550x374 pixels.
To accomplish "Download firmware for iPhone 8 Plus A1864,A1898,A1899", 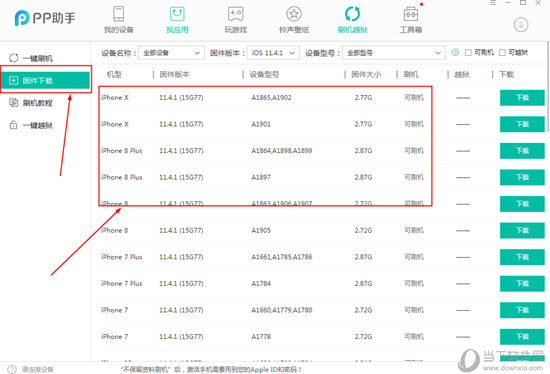I will click(522, 151).
